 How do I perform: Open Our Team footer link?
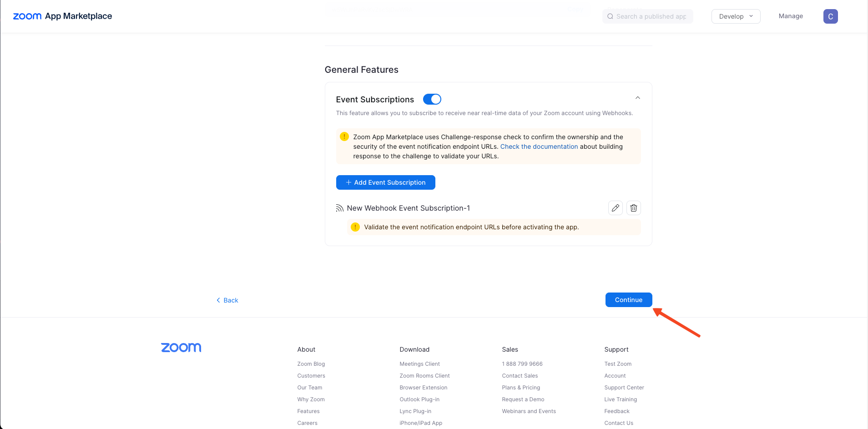(x=310, y=388)
